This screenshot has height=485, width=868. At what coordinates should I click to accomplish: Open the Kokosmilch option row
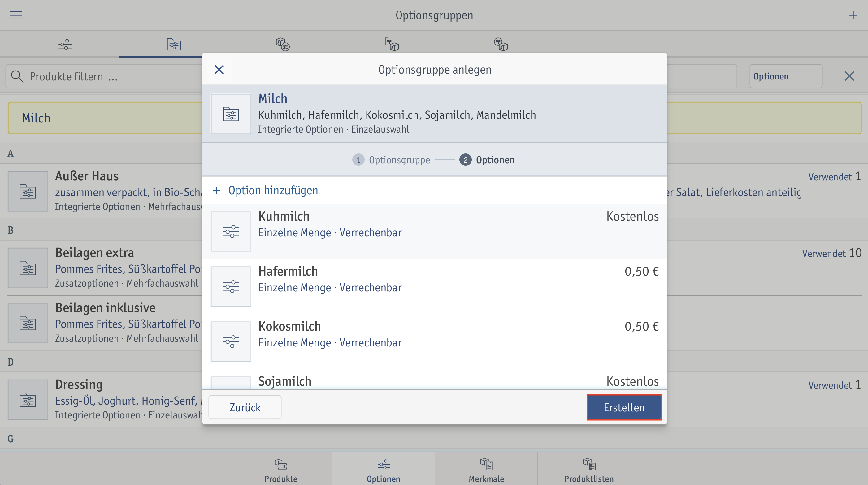(x=434, y=341)
